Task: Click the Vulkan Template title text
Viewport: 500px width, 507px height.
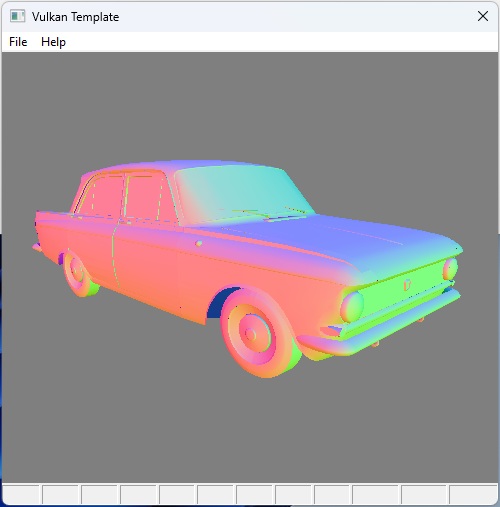Action: 75,17
